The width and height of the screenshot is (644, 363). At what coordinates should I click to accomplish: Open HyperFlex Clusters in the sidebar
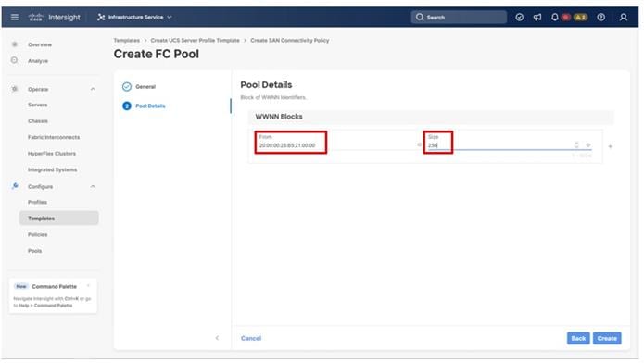click(52, 154)
